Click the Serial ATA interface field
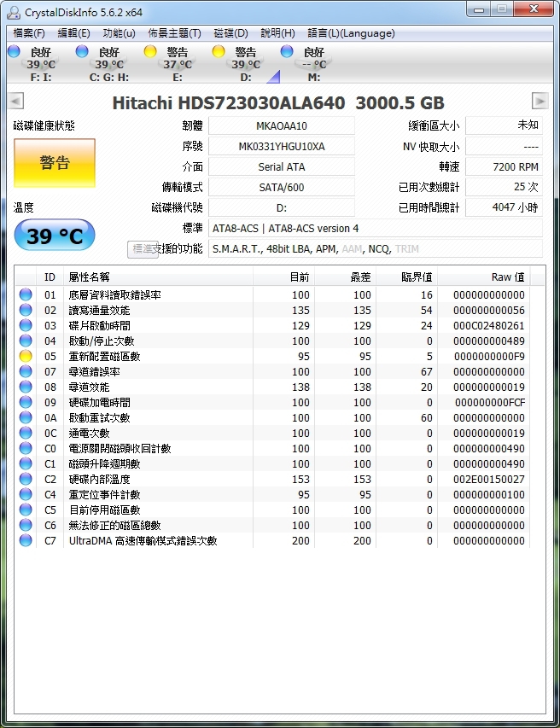Viewport: 560px width, 728px height. click(282, 166)
